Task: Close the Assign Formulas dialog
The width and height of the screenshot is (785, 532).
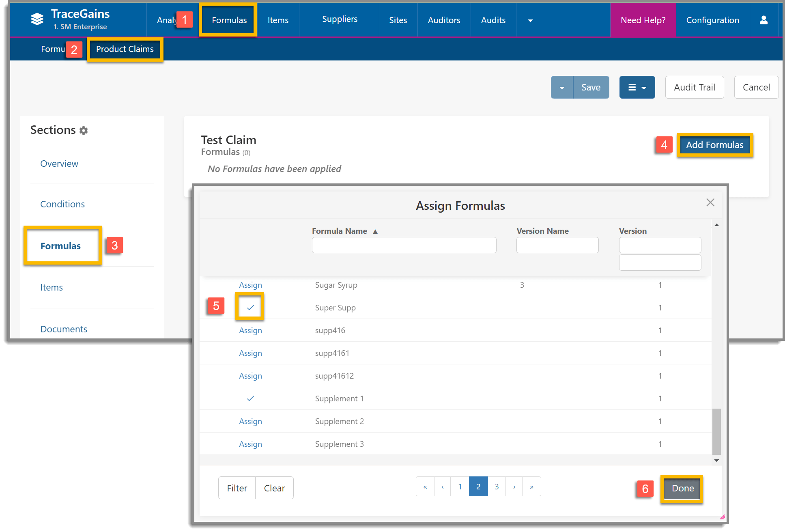Action: (x=710, y=202)
